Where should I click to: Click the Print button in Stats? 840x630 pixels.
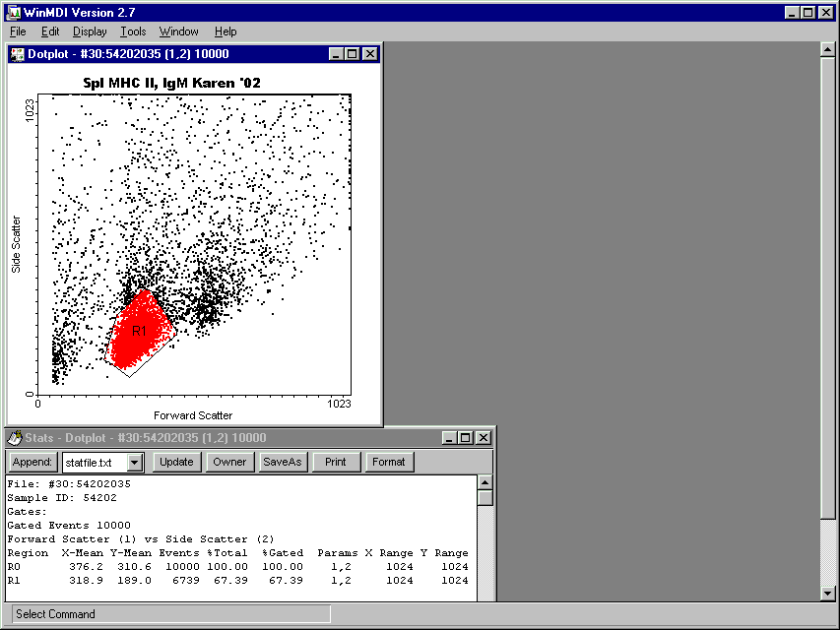(336, 462)
